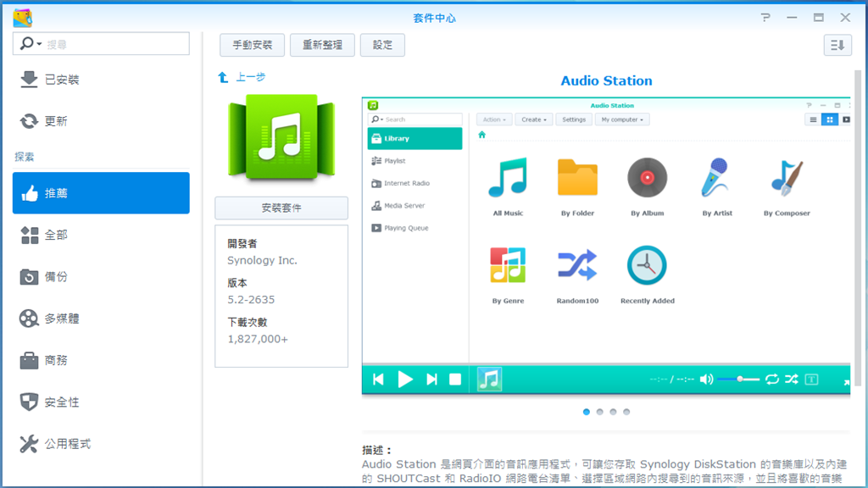Viewport: 868px width, 488px height.
Task: Click the next track button
Action: (x=431, y=380)
